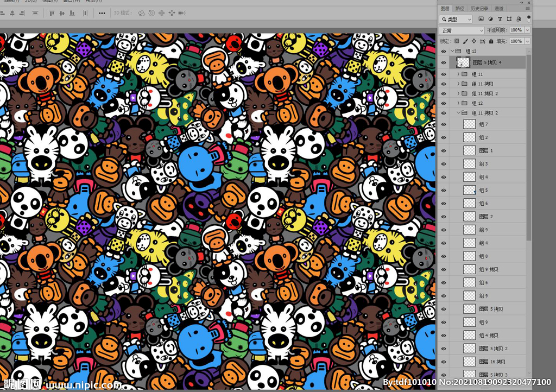Hide the 组 13 group visibility eye
The height and width of the screenshot is (392, 556).
pos(444,51)
